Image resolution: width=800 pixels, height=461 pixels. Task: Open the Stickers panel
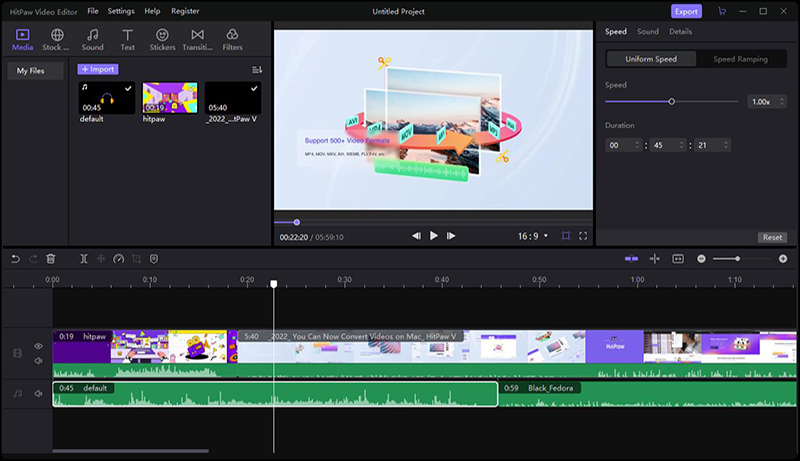coord(162,40)
